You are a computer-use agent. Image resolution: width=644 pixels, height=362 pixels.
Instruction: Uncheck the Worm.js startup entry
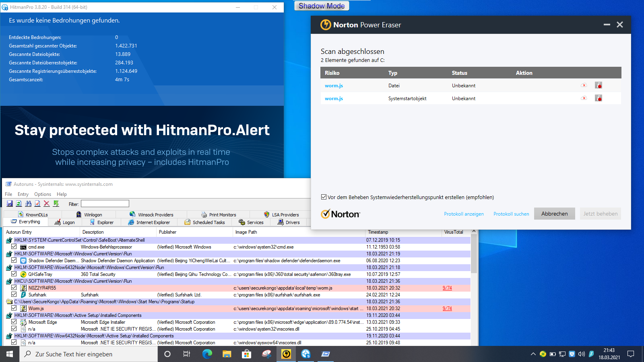pos(14,308)
